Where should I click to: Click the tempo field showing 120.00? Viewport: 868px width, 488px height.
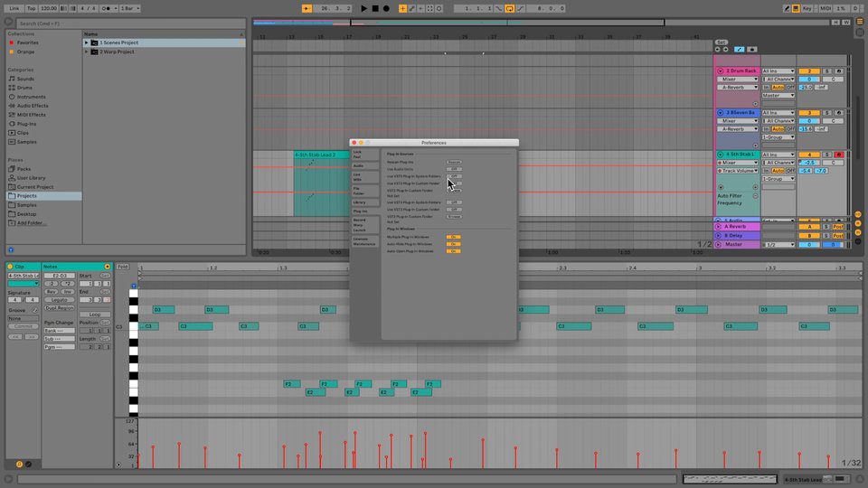coord(49,8)
